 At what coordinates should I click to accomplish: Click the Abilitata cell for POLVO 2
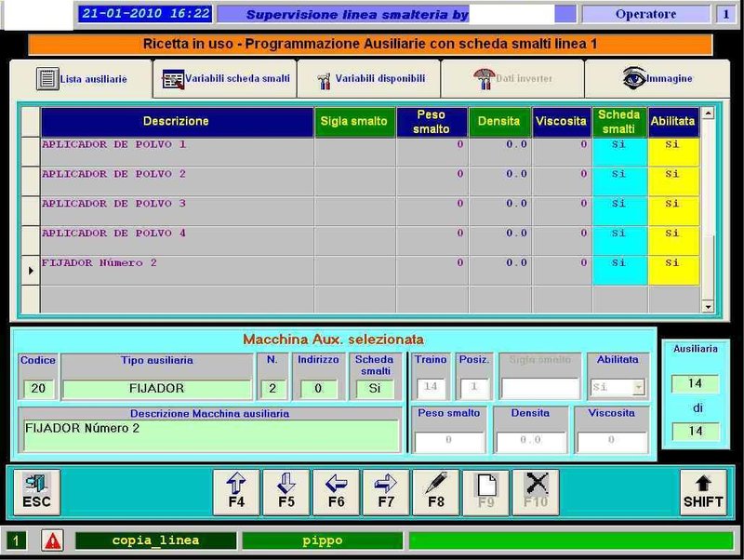pyautogui.click(x=673, y=181)
